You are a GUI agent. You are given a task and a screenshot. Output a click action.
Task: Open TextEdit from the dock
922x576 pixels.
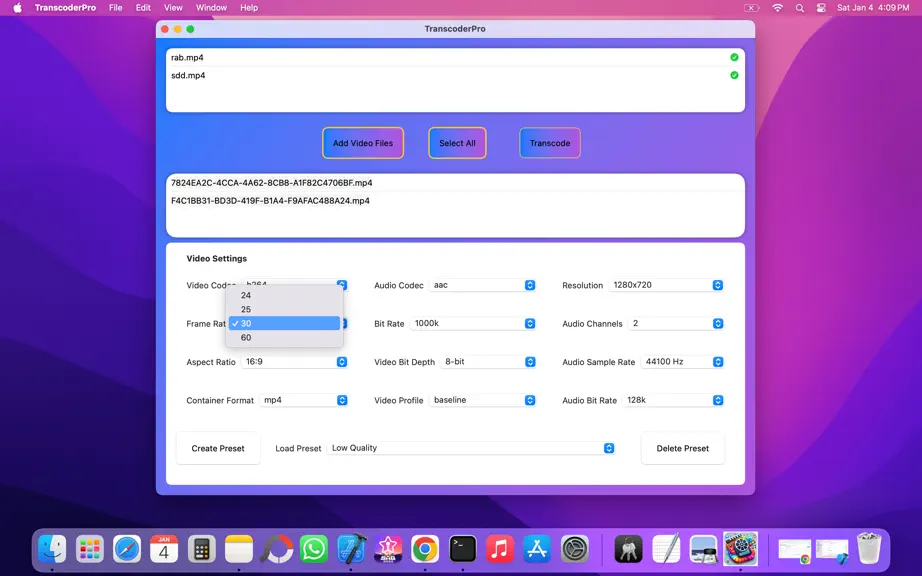(666, 550)
